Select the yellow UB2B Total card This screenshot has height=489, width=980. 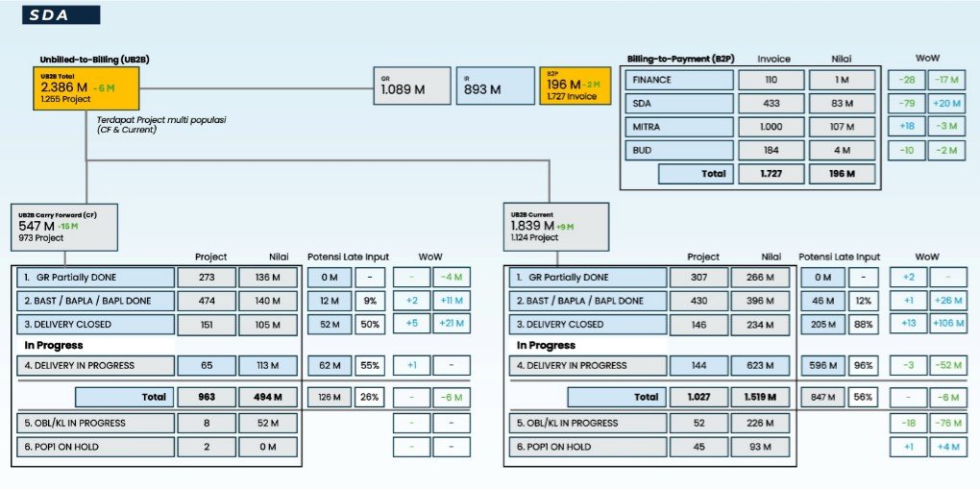click(85, 87)
